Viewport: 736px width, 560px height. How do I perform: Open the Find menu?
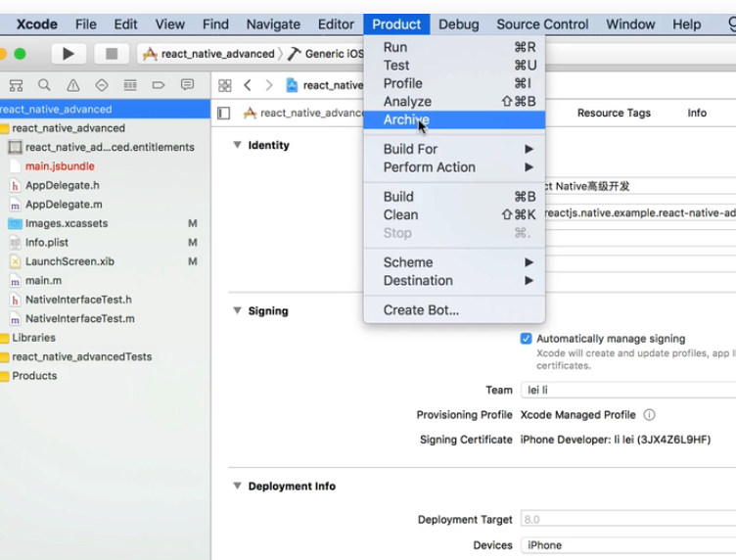[x=215, y=24]
